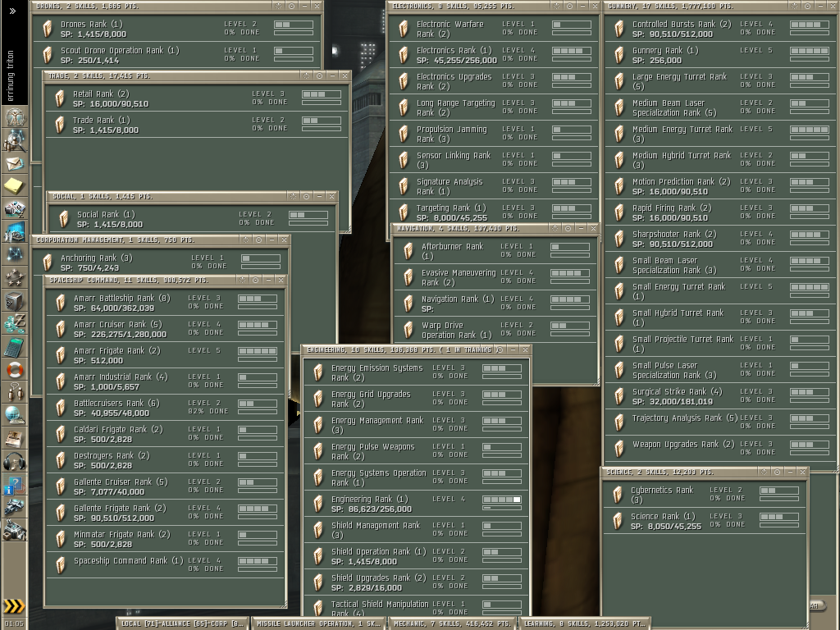Toggle pin circle on Spaceship Command window
The height and width of the screenshot is (630, 840).
click(256, 280)
